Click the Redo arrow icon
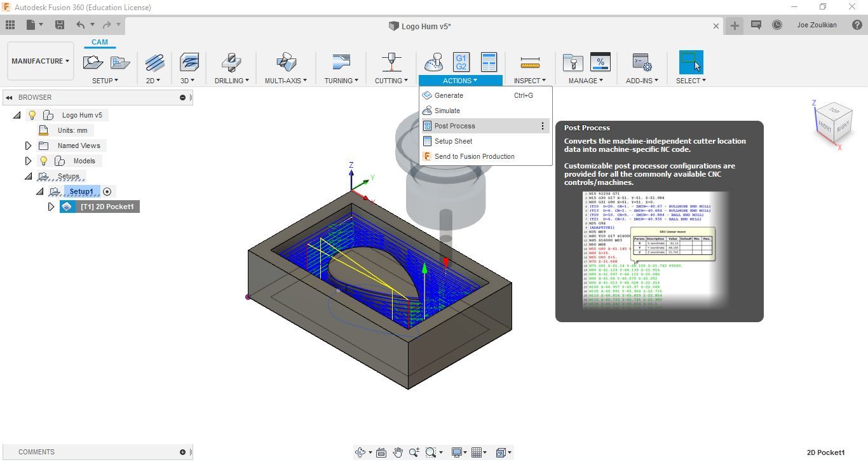Image resolution: width=868 pixels, height=462 pixels. pyautogui.click(x=107, y=25)
